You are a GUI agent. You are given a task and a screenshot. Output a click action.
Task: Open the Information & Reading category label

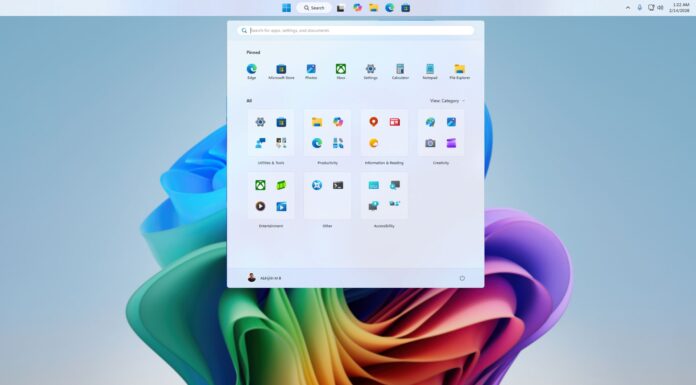click(x=384, y=163)
